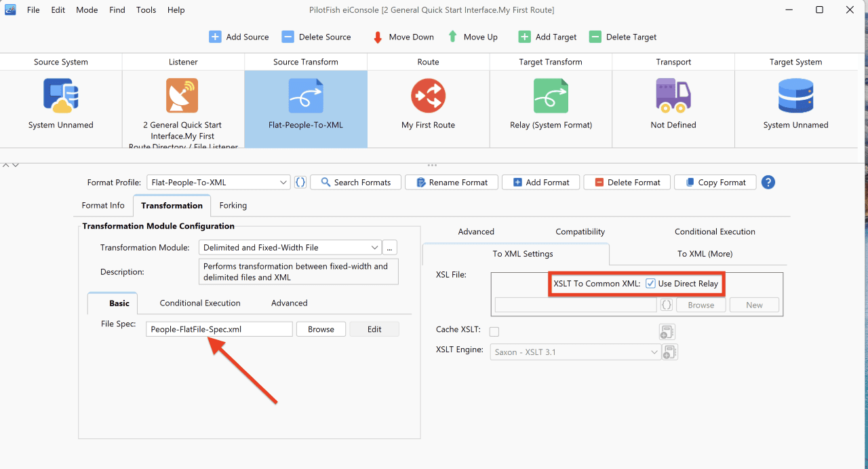Uncheck the Use Direct Relay checkbox
This screenshot has height=469, width=868.
(650, 284)
